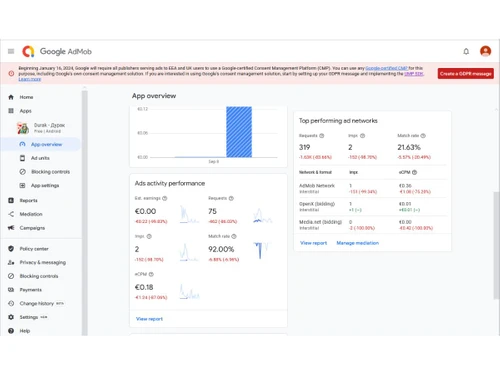
Task: Click help icon beside eCPM column header
Action: pos(414,172)
